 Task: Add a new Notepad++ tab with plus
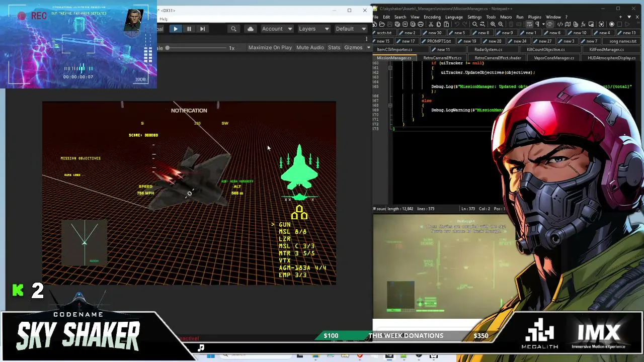(x=620, y=17)
